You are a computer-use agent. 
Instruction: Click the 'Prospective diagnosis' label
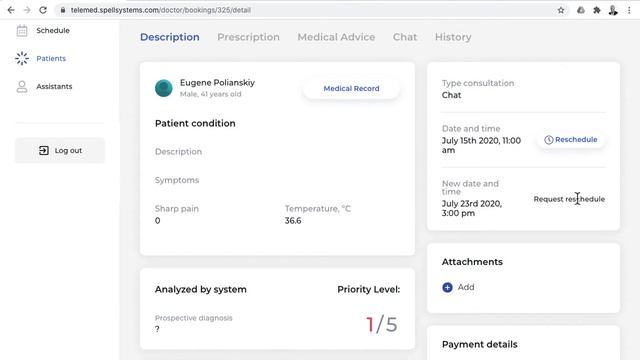pyautogui.click(x=193, y=318)
